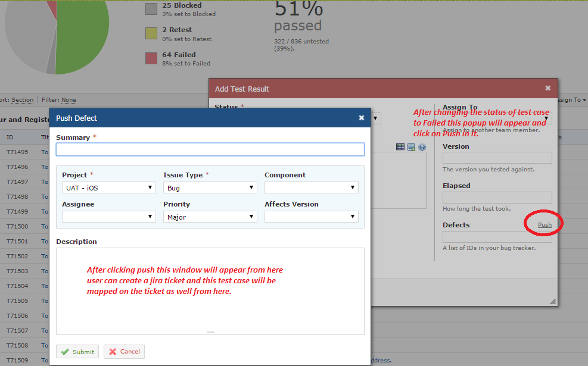Click inside the Summary text field
Image resolution: width=588 pixels, height=366 pixels.
coord(210,149)
